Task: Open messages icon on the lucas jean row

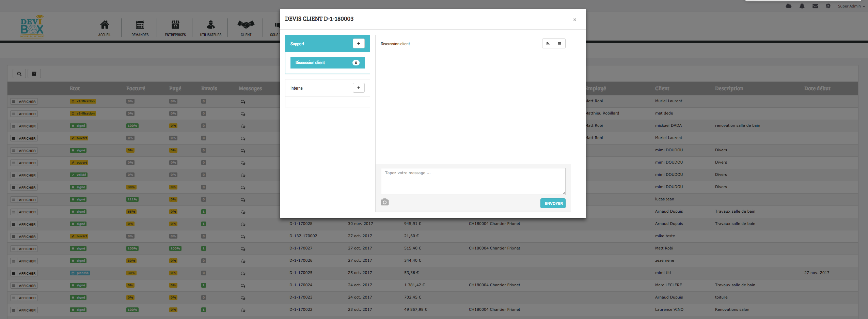Action: pos(243,200)
